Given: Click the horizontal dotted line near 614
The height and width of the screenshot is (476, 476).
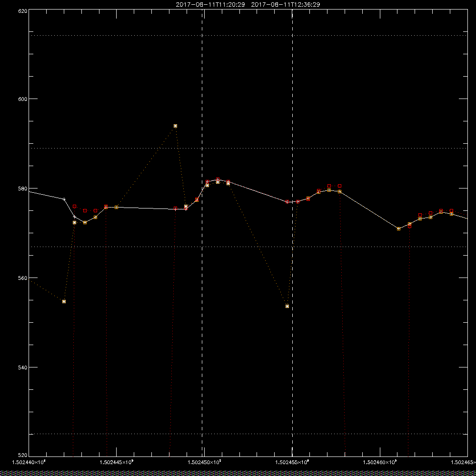Looking at the screenshot, I should pyautogui.click(x=248, y=36).
